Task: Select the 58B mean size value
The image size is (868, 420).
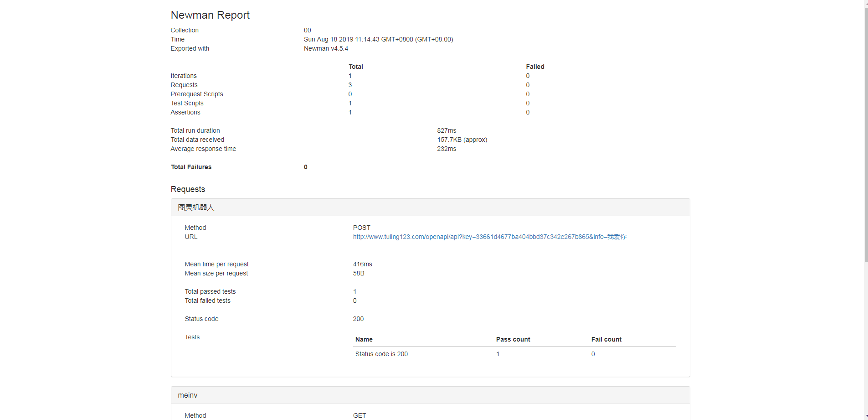Action: pos(359,273)
